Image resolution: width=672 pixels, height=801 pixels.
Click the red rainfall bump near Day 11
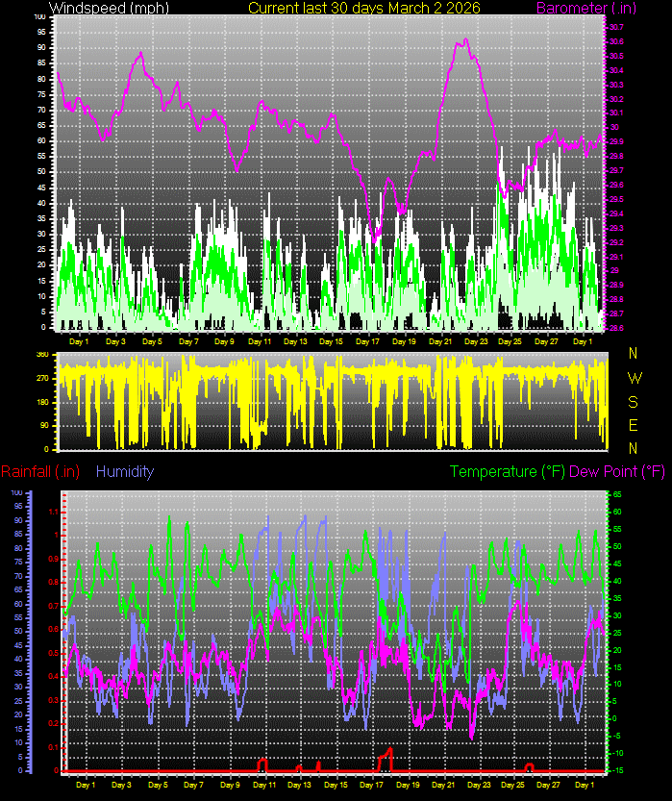(x=262, y=762)
